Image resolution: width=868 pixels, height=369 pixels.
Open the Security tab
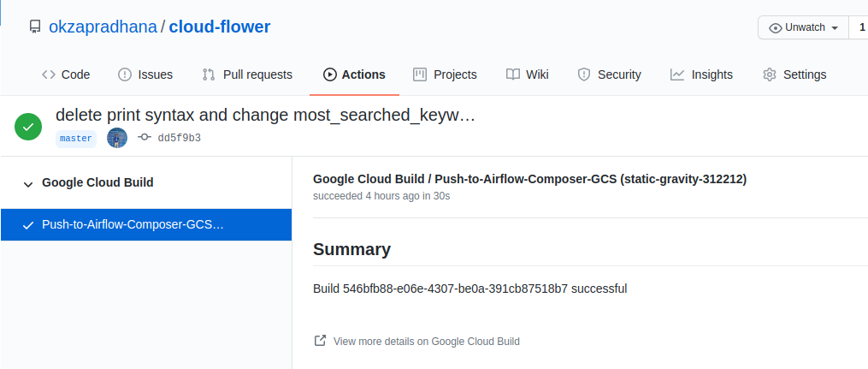click(x=609, y=74)
